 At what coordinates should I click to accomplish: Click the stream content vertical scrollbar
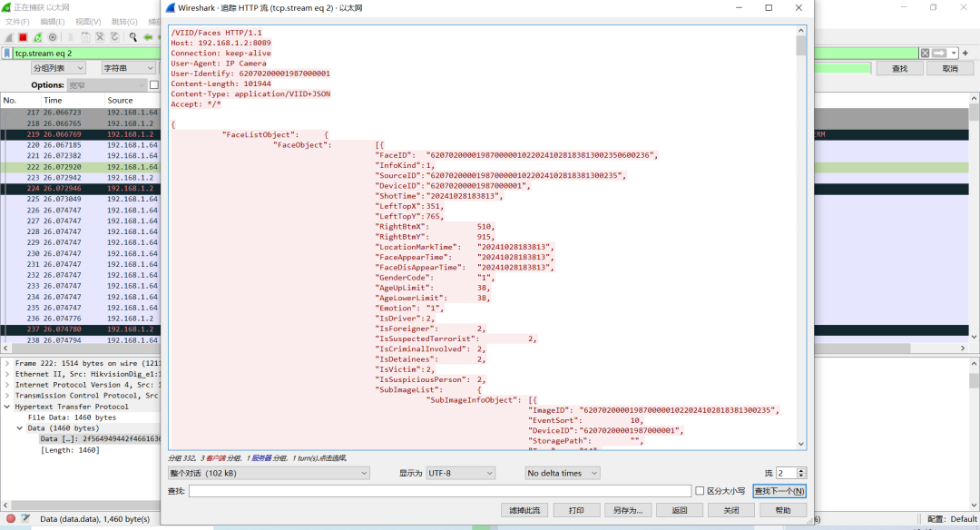801,236
